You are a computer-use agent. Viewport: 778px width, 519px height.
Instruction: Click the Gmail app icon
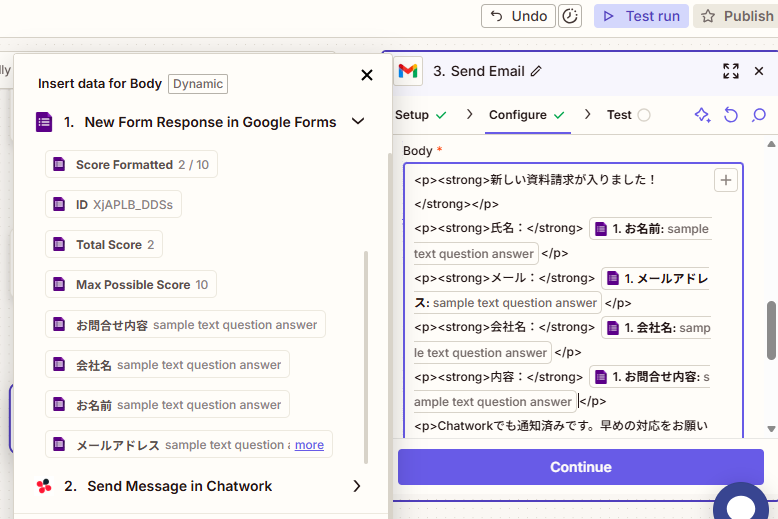(x=407, y=71)
